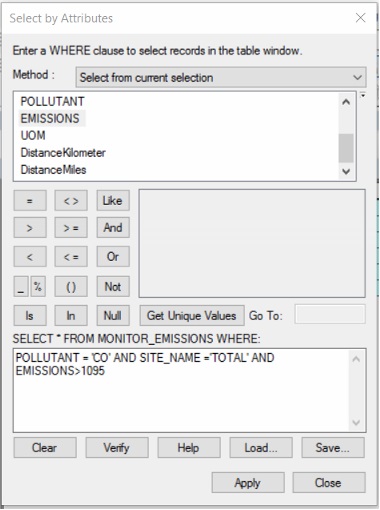The height and width of the screenshot is (510, 380).
Task: Clear the current query expression
Action: coord(45,448)
